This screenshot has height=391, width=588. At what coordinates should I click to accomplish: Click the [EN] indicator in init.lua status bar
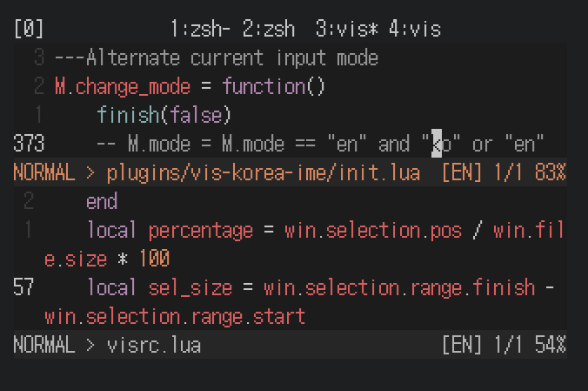[462, 172]
